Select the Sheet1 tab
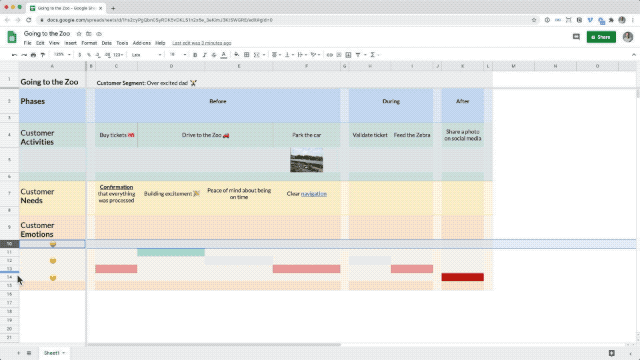 click(x=54, y=353)
